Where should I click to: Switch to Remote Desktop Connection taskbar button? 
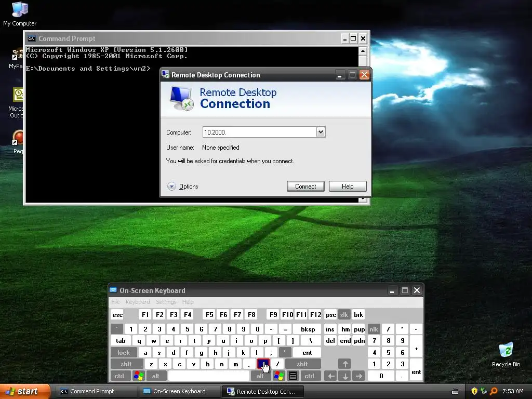(262, 391)
